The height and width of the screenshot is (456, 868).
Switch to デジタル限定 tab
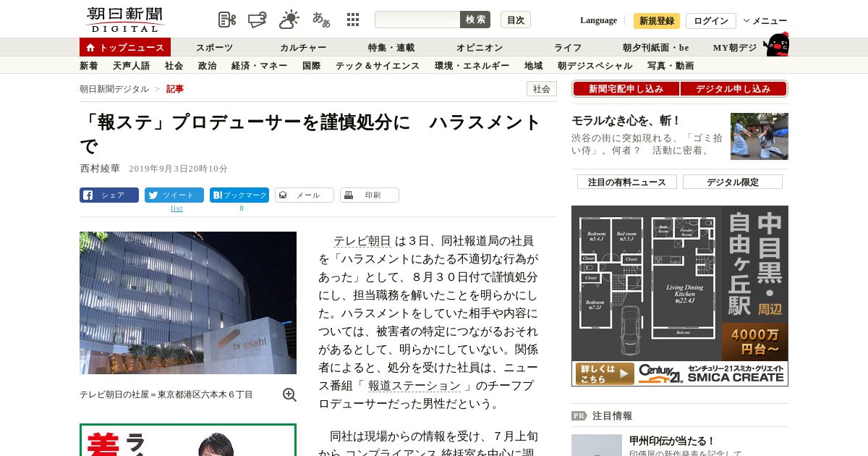tap(733, 182)
